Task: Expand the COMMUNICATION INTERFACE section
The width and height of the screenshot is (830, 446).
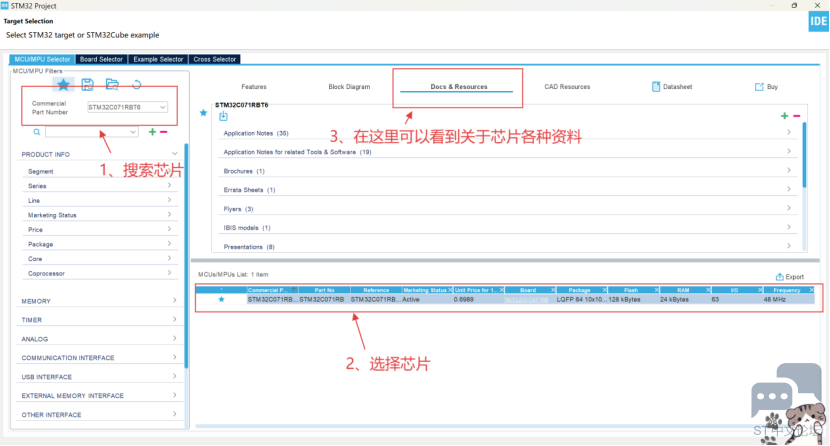Action: coord(174,358)
